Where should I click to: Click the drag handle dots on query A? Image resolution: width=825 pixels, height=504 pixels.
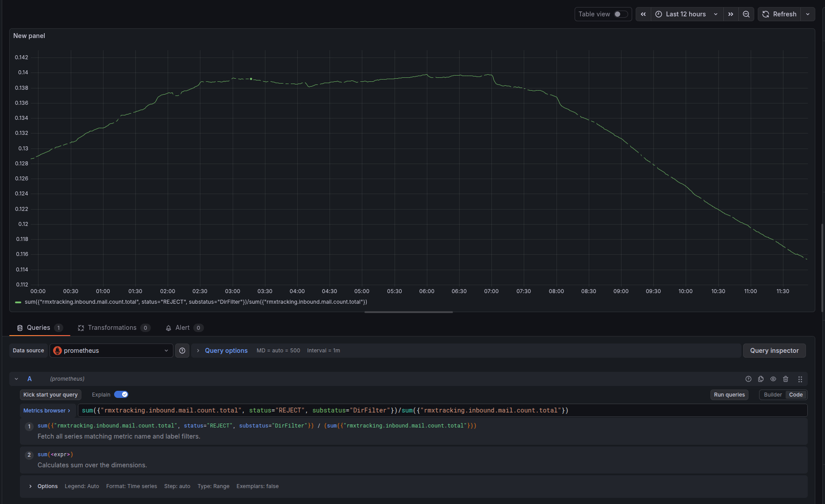pyautogui.click(x=800, y=379)
